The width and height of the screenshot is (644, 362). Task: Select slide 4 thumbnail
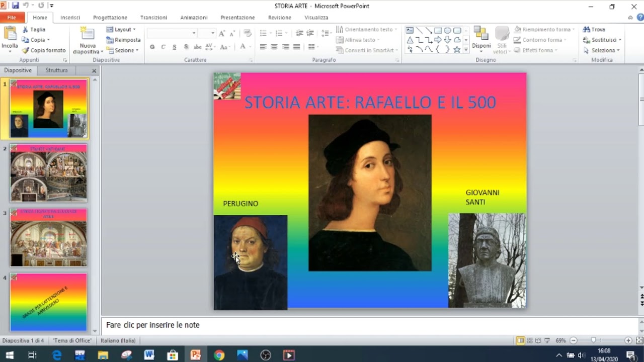(x=49, y=302)
